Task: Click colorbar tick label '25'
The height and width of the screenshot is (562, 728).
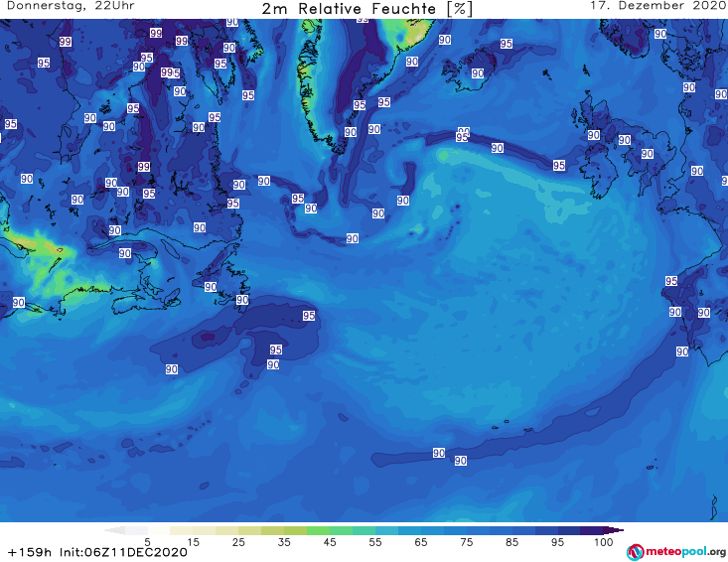Action: 238,542
